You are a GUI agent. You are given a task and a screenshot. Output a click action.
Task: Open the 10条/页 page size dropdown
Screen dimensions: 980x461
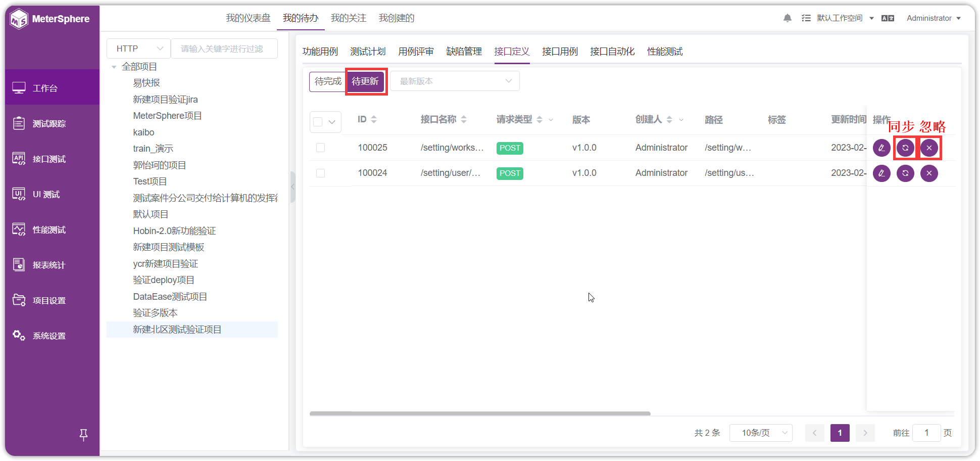[x=761, y=433]
